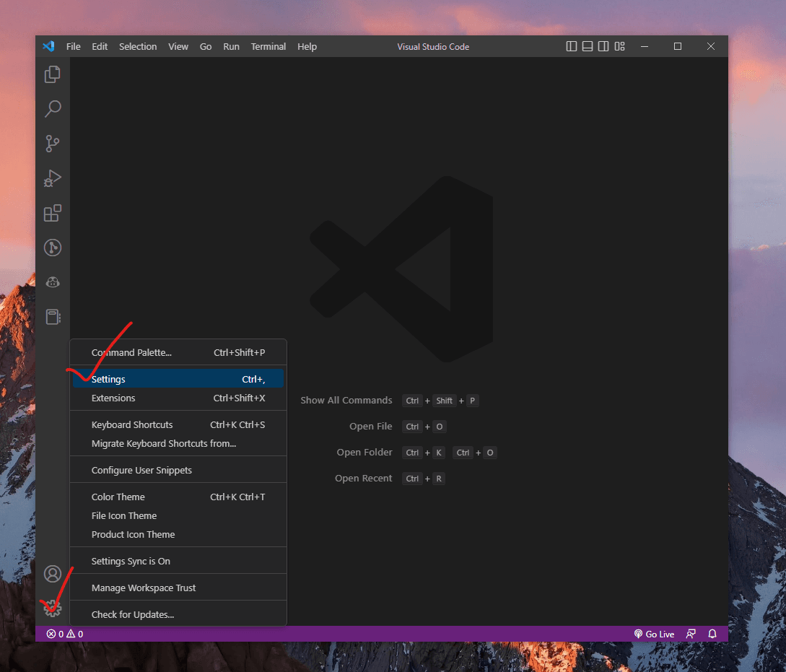Click the errors count in status bar
This screenshot has width=786, height=672.
point(55,634)
